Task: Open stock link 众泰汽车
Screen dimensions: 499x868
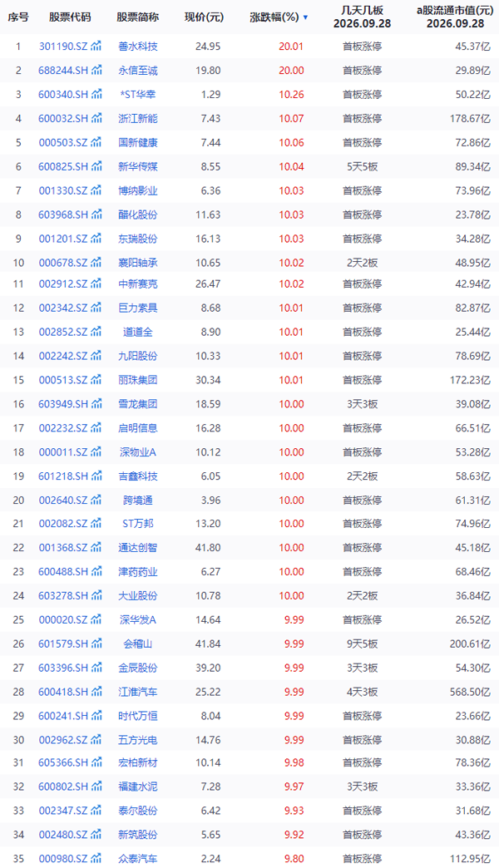Action: coord(138,859)
